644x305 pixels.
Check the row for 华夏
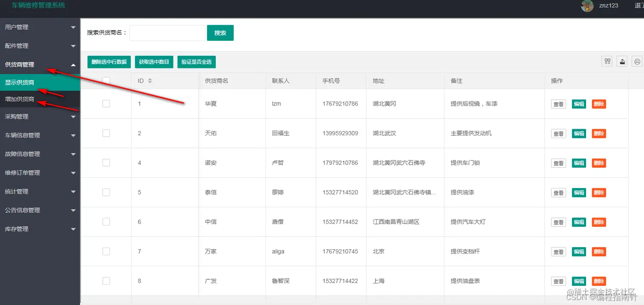point(106,103)
